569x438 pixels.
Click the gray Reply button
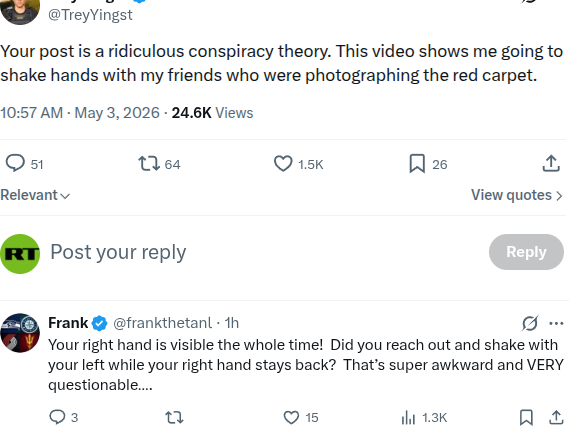coord(526,252)
